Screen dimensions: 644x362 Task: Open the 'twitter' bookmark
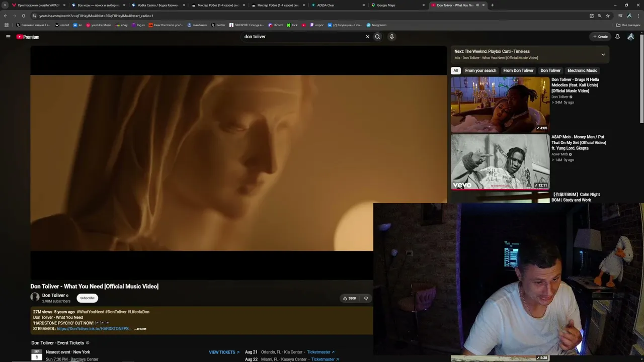click(218, 25)
